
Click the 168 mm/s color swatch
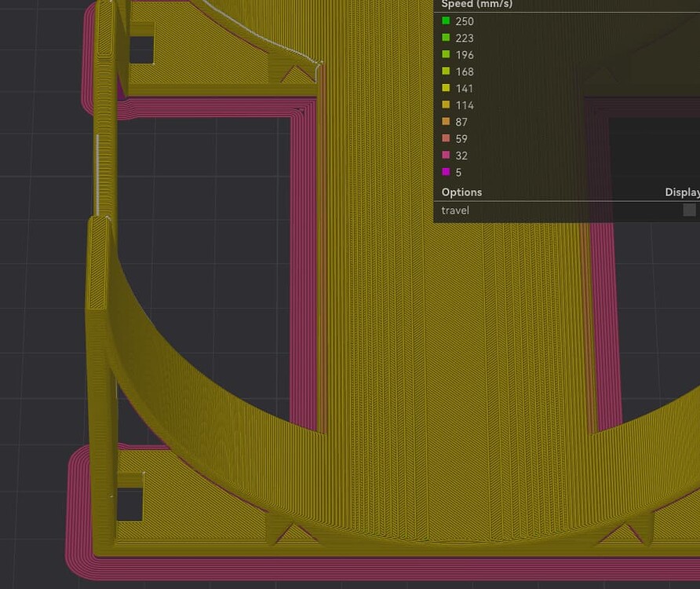446,71
